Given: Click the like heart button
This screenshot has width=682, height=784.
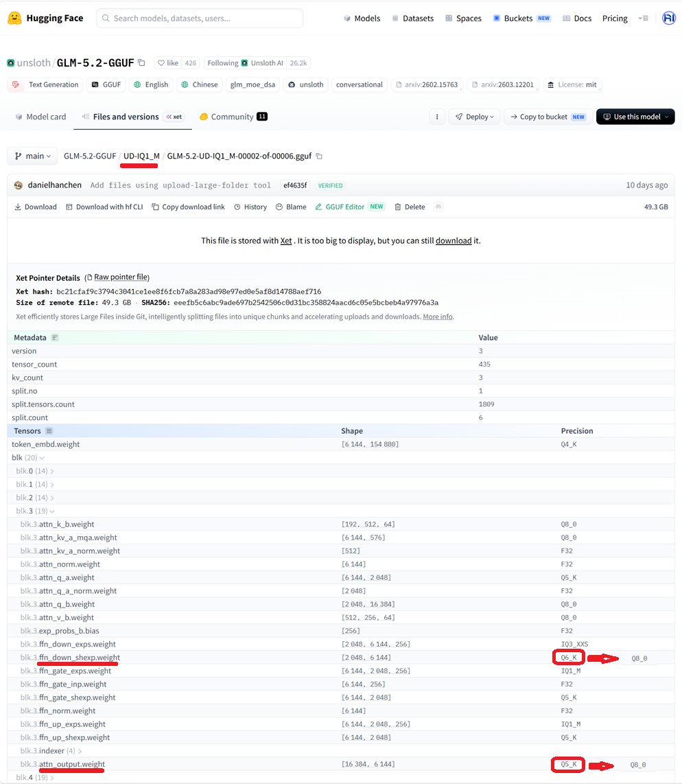Looking at the screenshot, I should tap(168, 63).
